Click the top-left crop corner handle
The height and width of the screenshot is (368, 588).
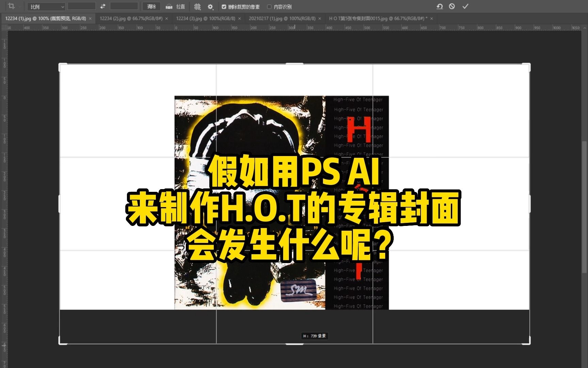coord(61,65)
